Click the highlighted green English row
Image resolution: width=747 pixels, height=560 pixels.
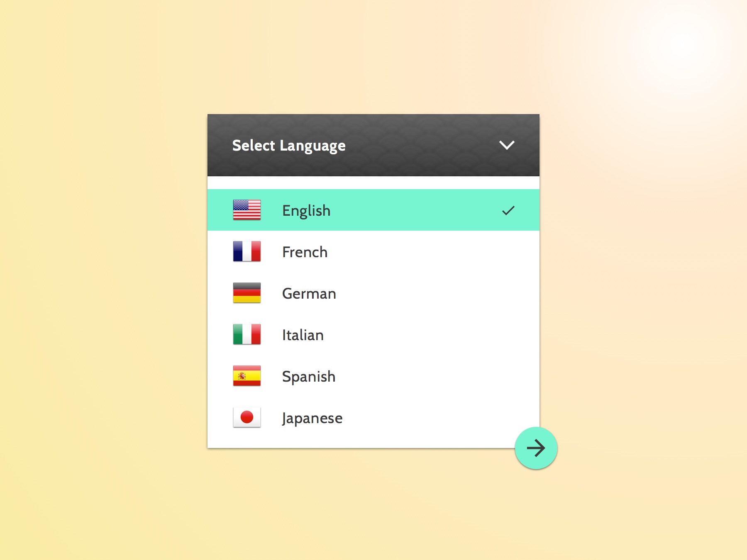tap(373, 210)
